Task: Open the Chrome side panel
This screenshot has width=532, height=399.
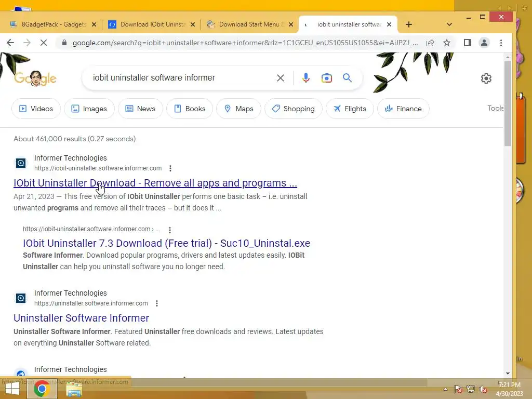Action: pos(468,43)
